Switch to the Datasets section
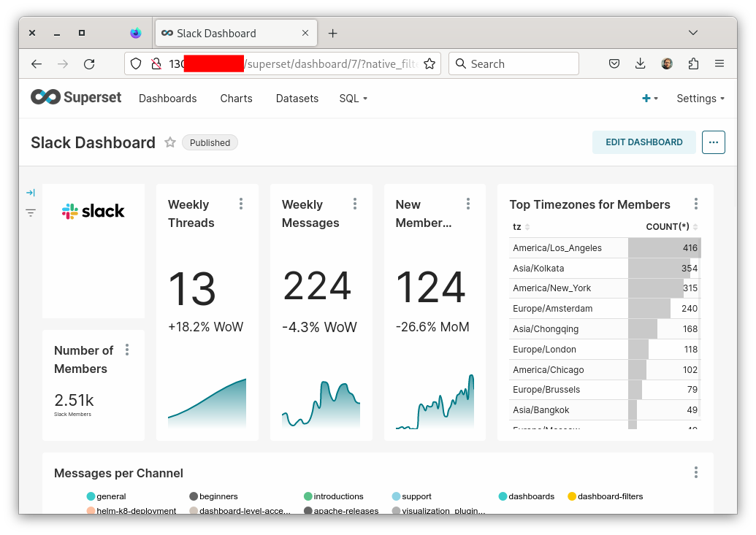The image size is (756, 535). point(297,98)
